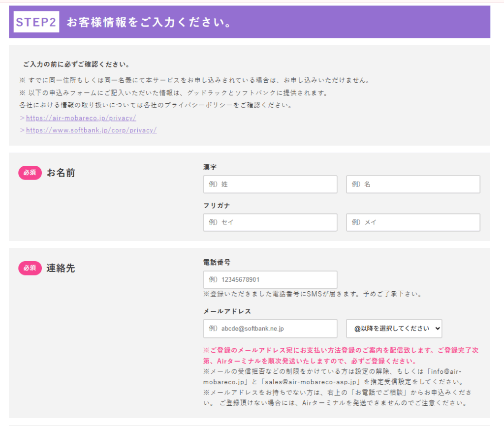This screenshot has width=504, height=426.
Task: Select the 電話番号 phone number input
Action: point(270,279)
